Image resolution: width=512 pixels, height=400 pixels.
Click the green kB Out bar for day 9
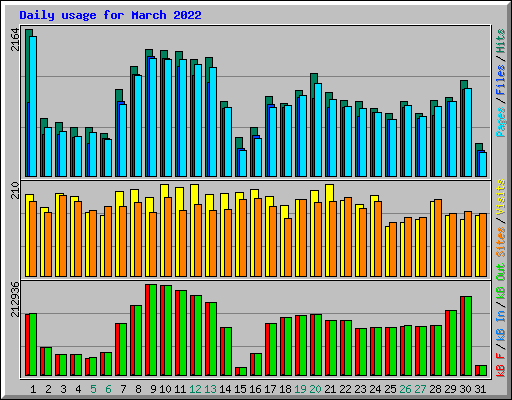(x=153, y=330)
